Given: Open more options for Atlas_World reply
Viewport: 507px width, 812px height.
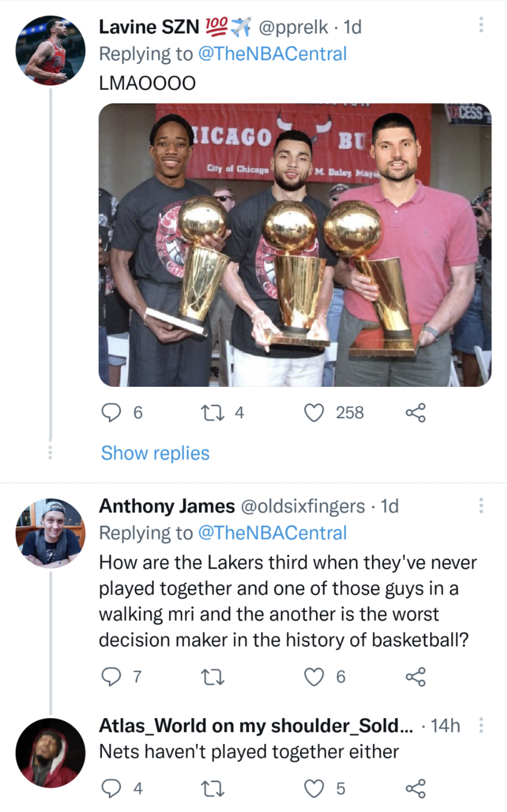Looking at the screenshot, I should click(481, 725).
